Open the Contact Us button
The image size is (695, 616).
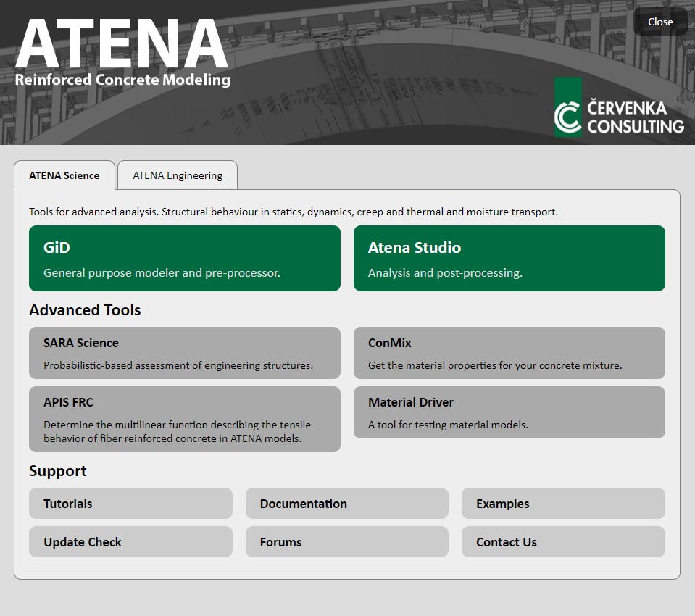pyautogui.click(x=563, y=541)
